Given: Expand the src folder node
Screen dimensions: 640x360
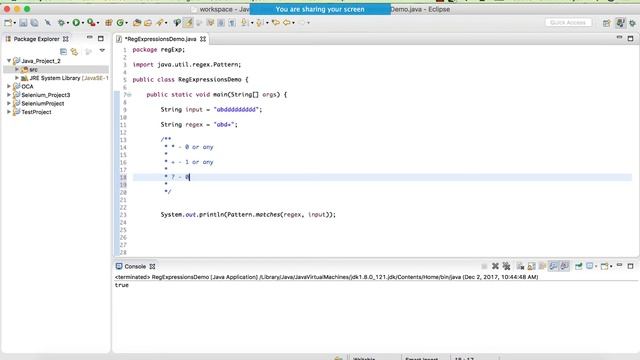Looking at the screenshot, I should click(x=17, y=69).
